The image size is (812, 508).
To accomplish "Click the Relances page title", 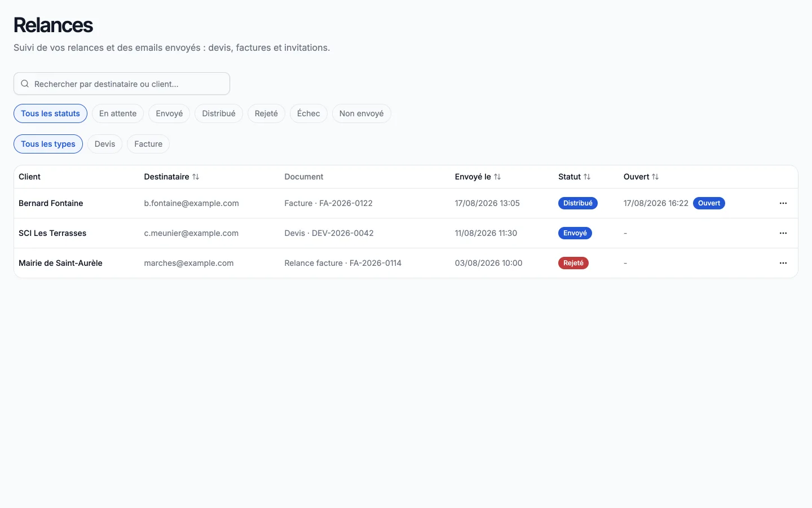I will [x=54, y=25].
